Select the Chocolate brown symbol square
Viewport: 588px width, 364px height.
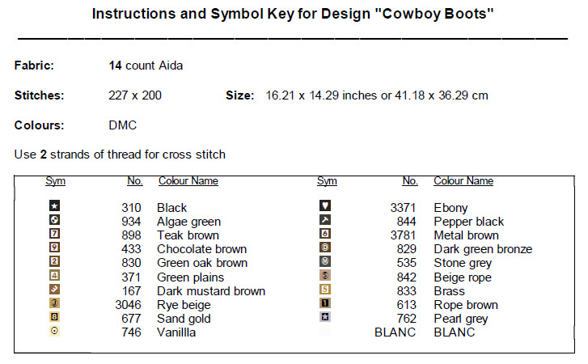click(x=55, y=248)
